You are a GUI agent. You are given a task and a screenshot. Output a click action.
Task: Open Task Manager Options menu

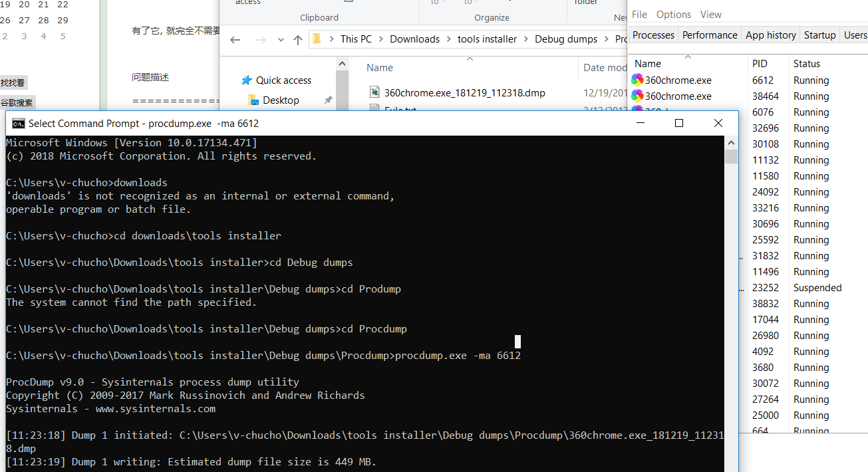pos(674,15)
